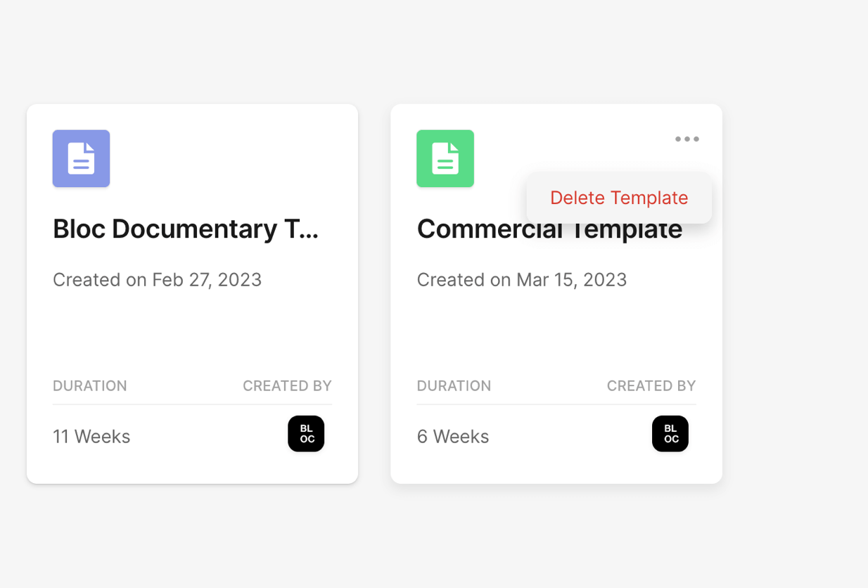Click the 'Created on Feb 27, 2023' text

pyautogui.click(x=157, y=280)
